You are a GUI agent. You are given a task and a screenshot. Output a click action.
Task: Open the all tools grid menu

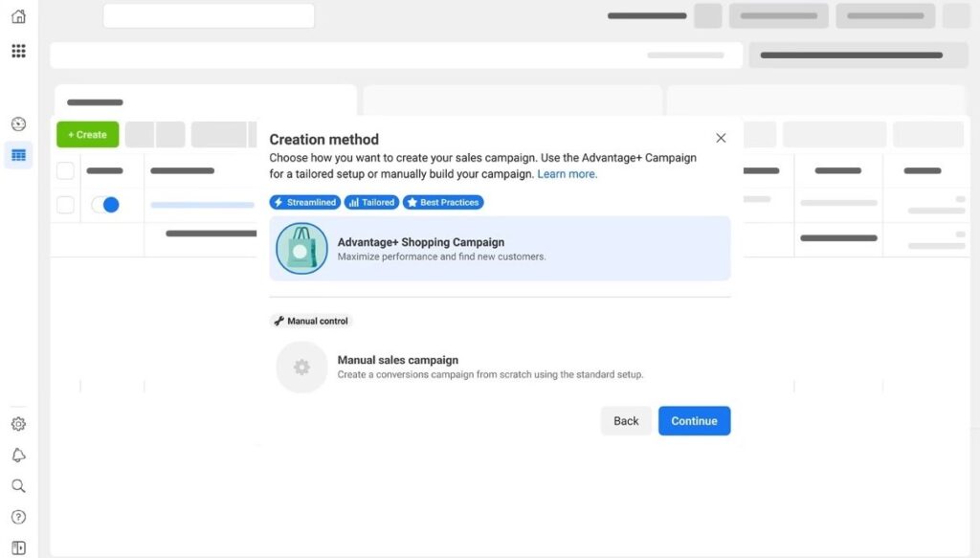click(19, 51)
